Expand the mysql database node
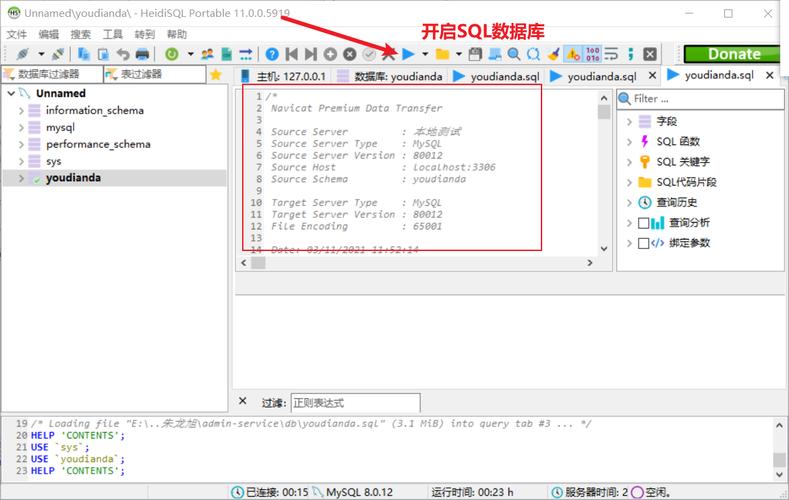The image size is (789, 500). pos(21,128)
